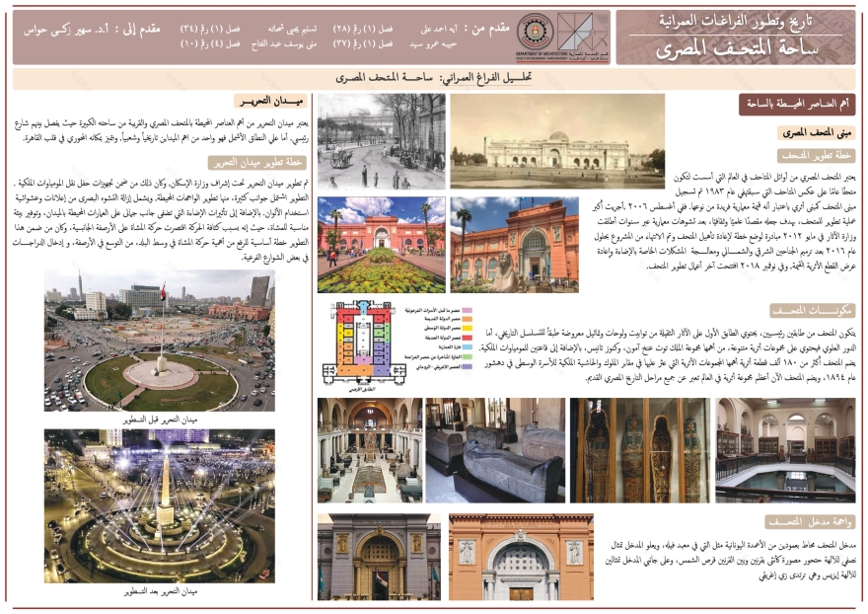Open the Tahrir Square night photo with obelisk
The width and height of the screenshot is (868, 614).
point(159,504)
